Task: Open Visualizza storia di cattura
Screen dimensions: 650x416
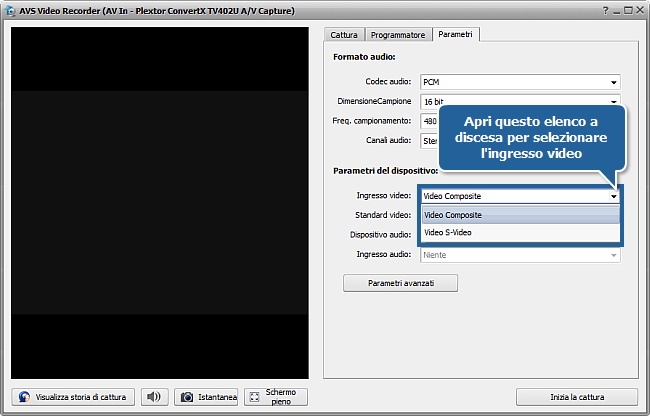Action: 73,397
